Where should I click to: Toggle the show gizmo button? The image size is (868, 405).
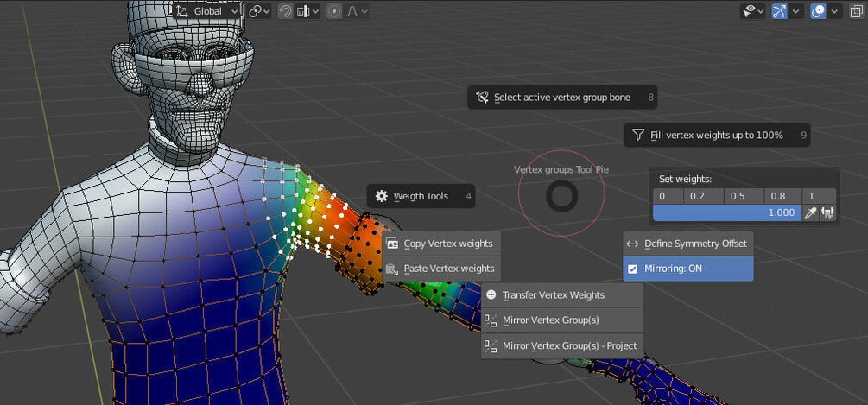779,11
